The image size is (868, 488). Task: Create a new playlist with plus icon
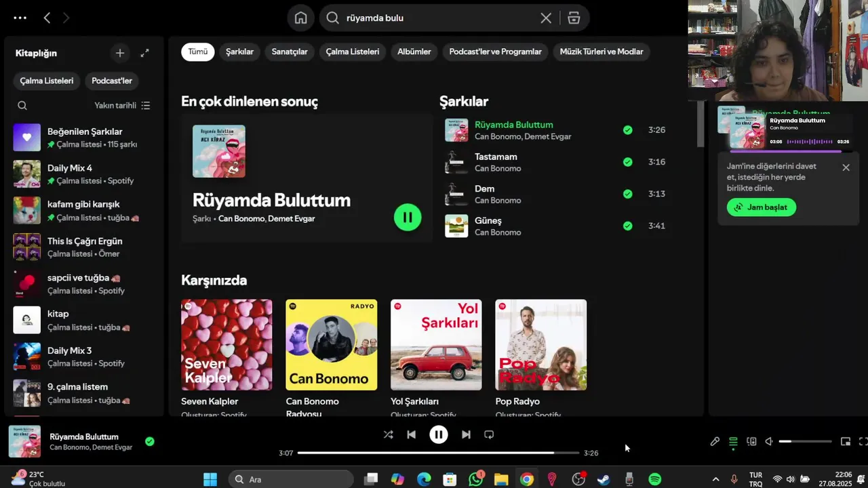tap(120, 53)
